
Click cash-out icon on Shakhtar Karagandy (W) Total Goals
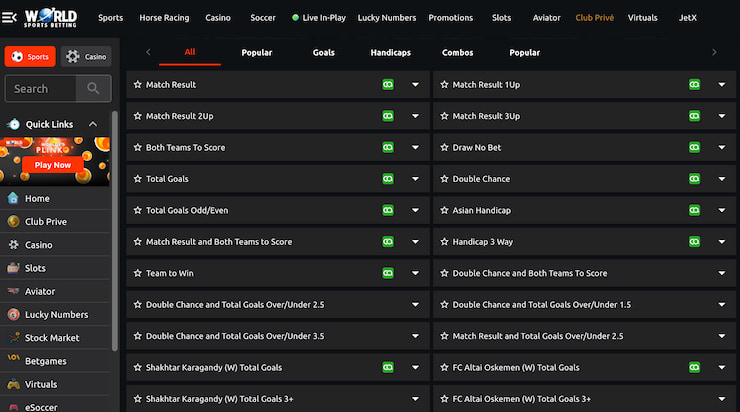point(388,367)
